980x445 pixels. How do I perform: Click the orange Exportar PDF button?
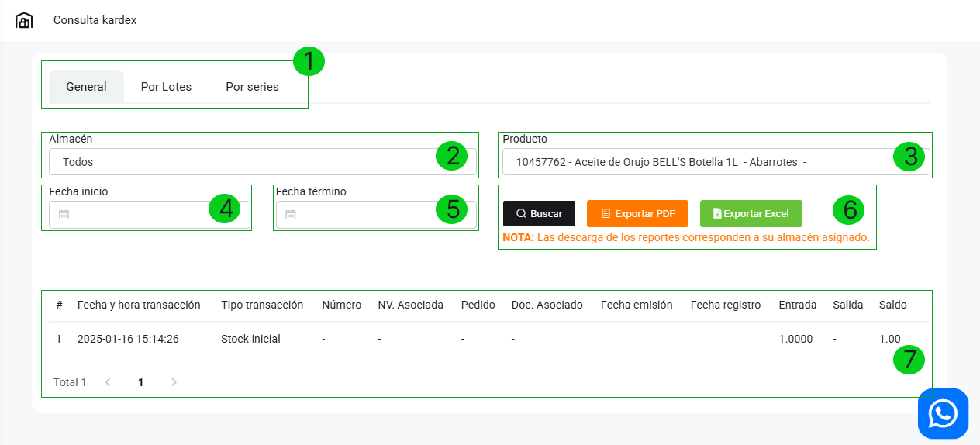[637, 213]
